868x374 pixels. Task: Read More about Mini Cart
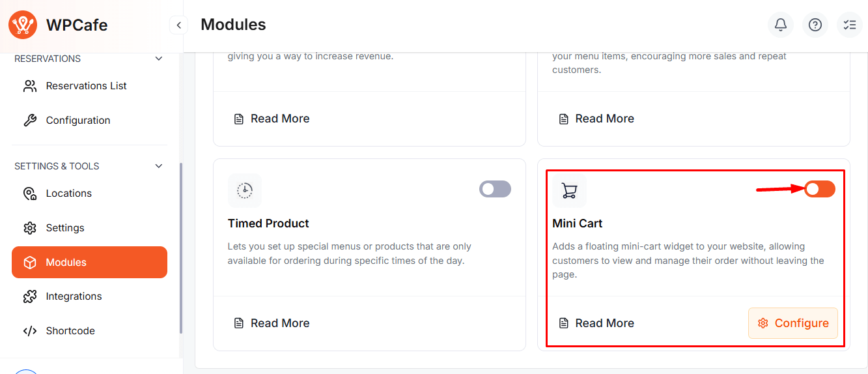tap(596, 323)
